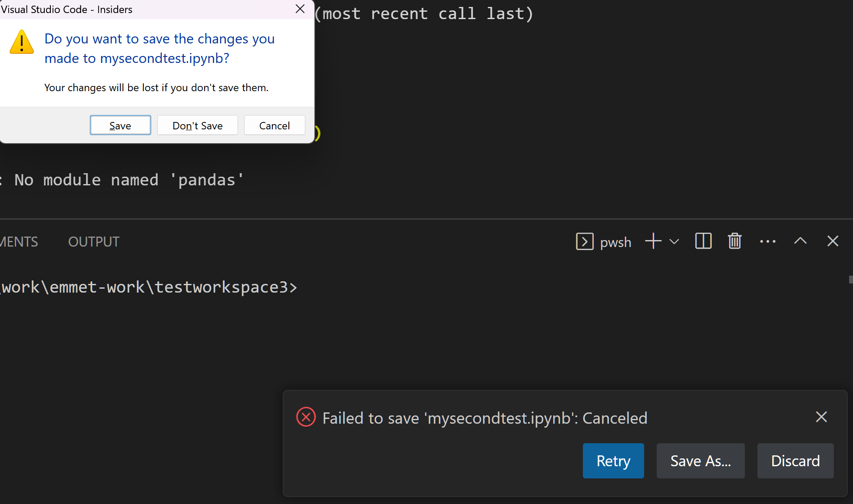Click the Save As... button
This screenshot has width=853, height=504.
(x=700, y=461)
